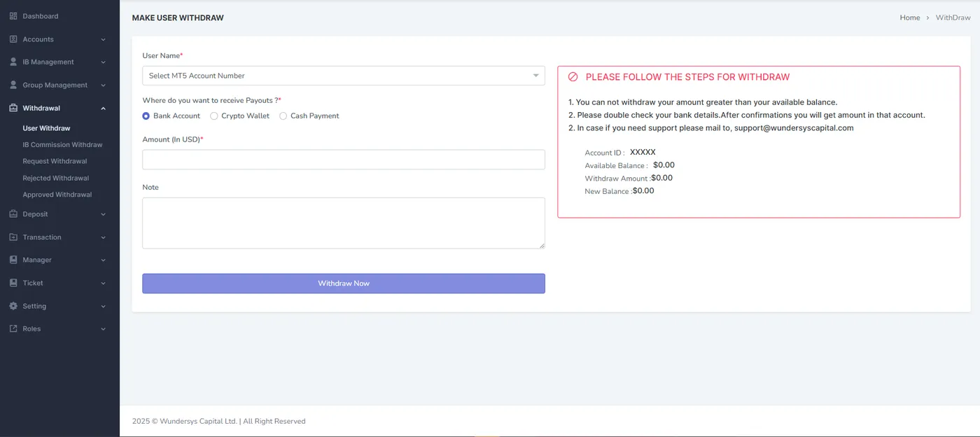
Task: Click the Available Balance $0.00 value
Action: click(664, 165)
